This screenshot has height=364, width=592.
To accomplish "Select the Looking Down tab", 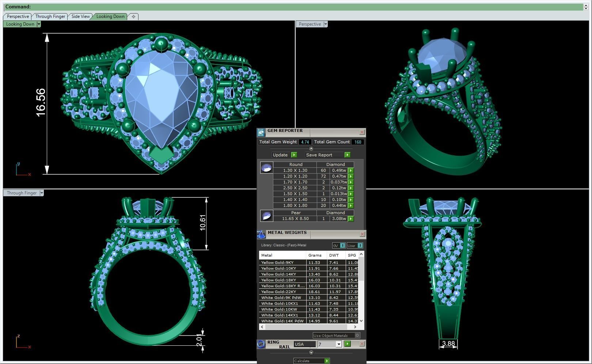I will pos(110,16).
